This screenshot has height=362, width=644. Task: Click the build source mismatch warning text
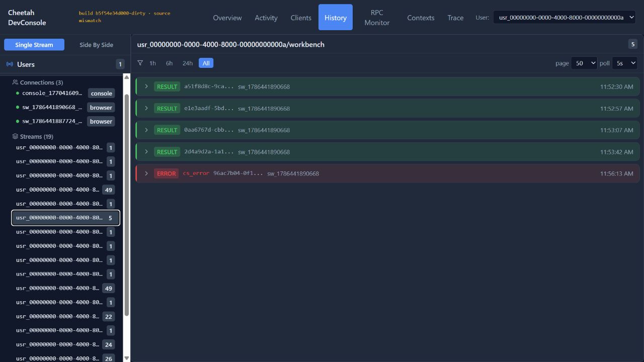pyautogui.click(x=124, y=17)
